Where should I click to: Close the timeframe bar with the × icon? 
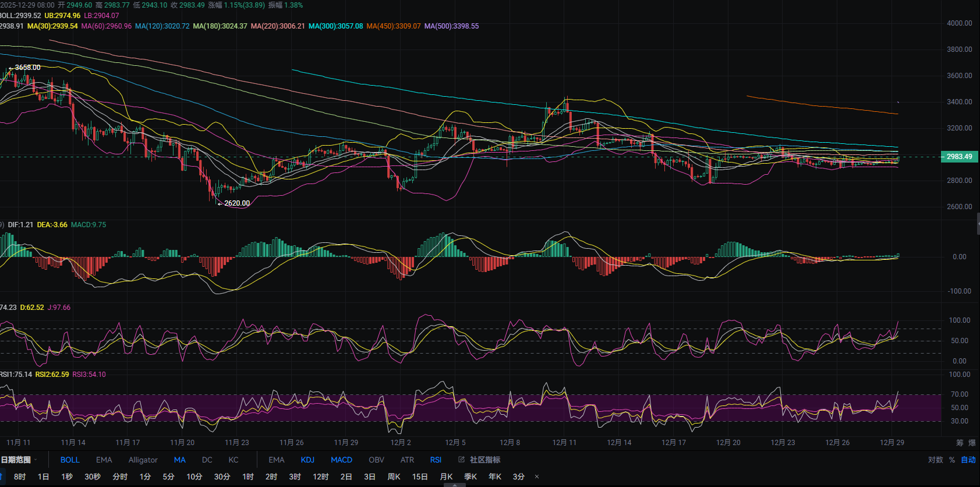pyautogui.click(x=537, y=477)
